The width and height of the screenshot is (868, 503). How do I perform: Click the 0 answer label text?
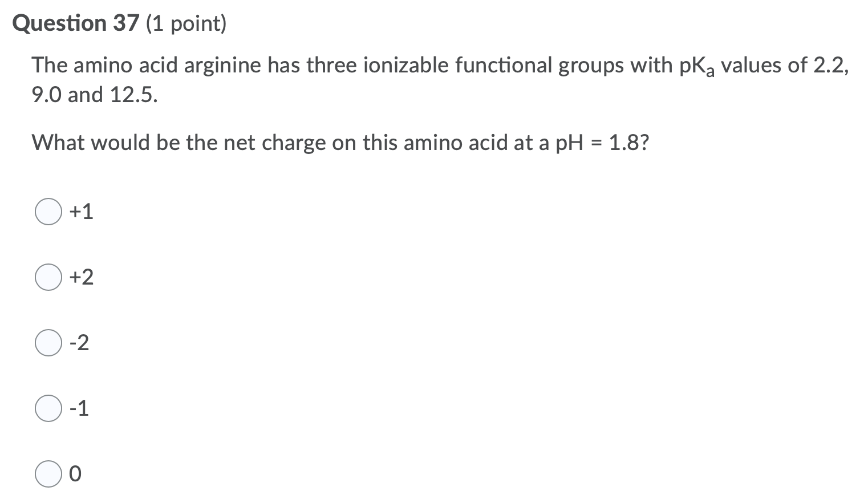pyautogui.click(x=75, y=474)
